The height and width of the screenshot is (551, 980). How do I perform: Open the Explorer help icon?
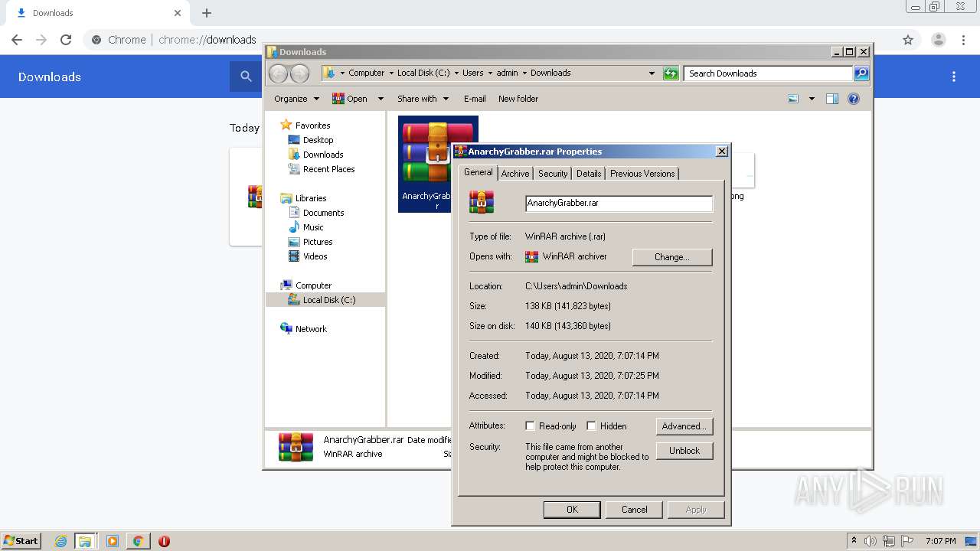click(x=854, y=99)
